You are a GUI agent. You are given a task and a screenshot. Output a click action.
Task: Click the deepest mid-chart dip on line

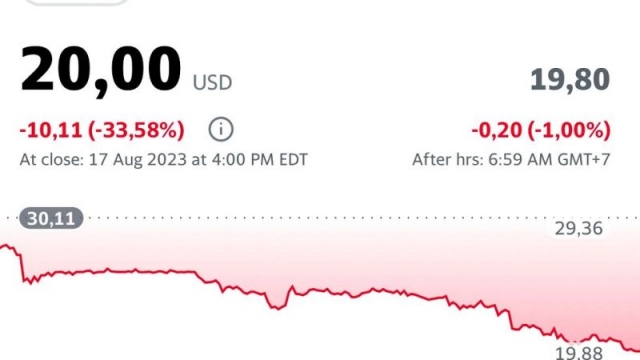point(278,309)
